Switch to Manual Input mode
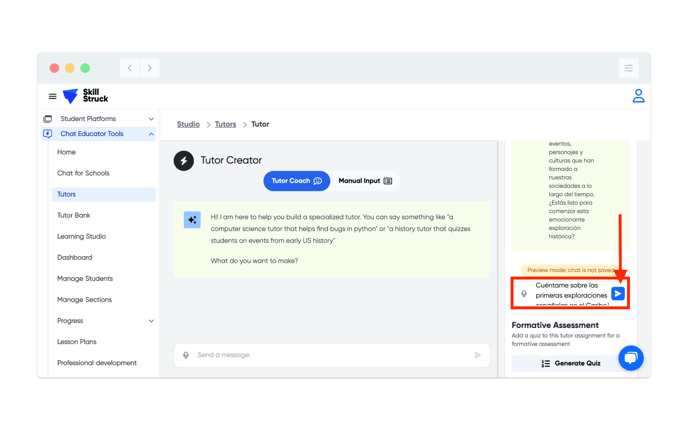The image size is (688, 430). [x=365, y=181]
